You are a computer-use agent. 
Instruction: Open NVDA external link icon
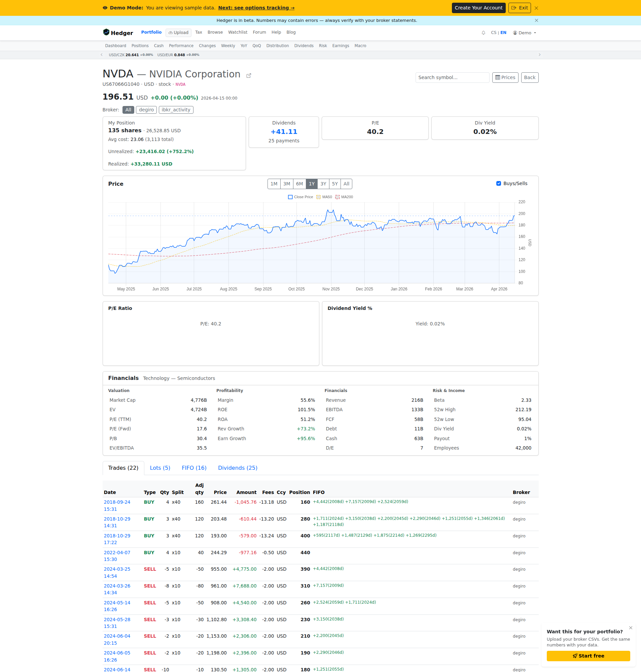point(249,75)
